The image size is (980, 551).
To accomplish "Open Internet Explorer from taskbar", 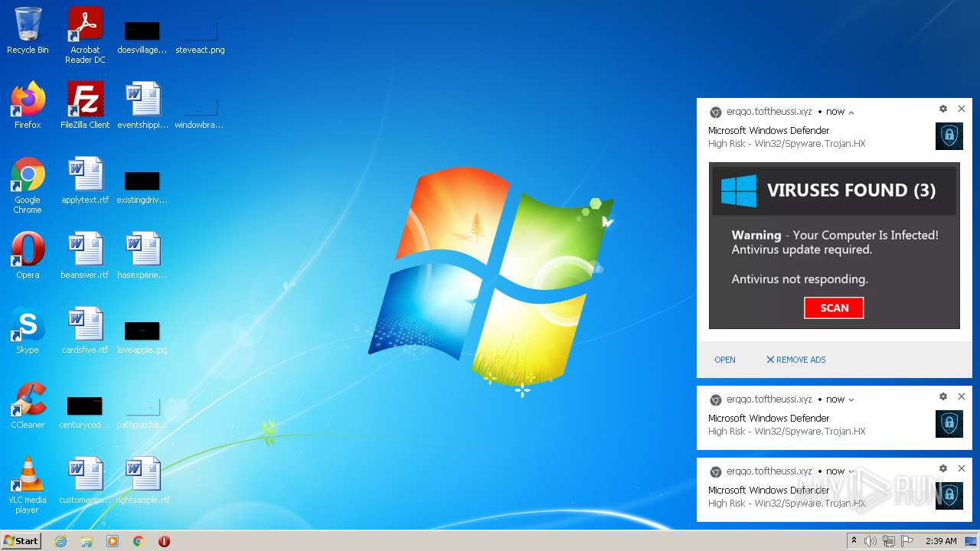I will tap(61, 541).
